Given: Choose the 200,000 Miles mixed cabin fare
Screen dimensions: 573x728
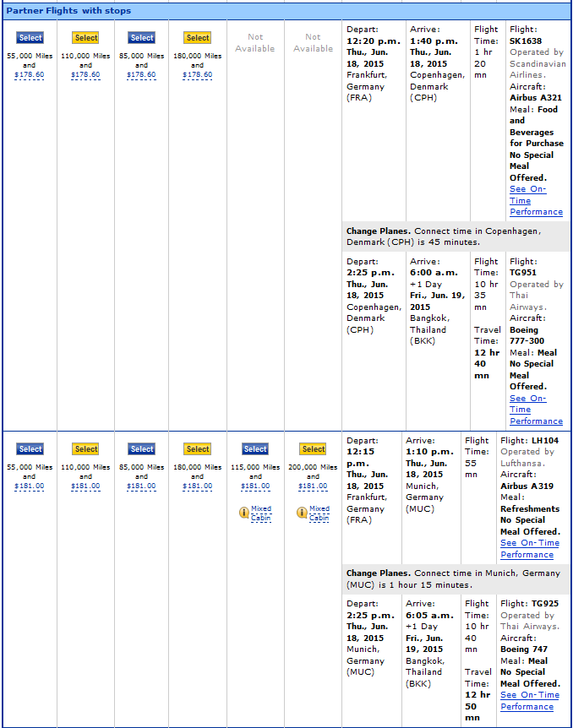Looking at the screenshot, I should coord(313,449).
